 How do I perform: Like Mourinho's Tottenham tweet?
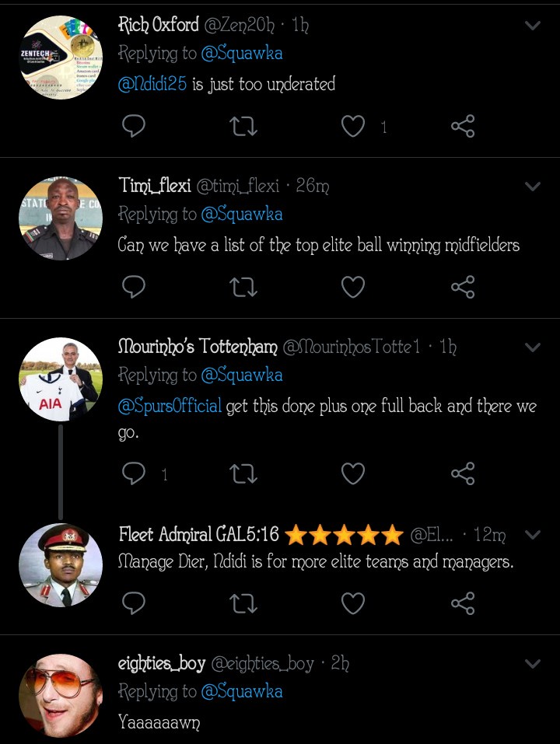point(353,473)
